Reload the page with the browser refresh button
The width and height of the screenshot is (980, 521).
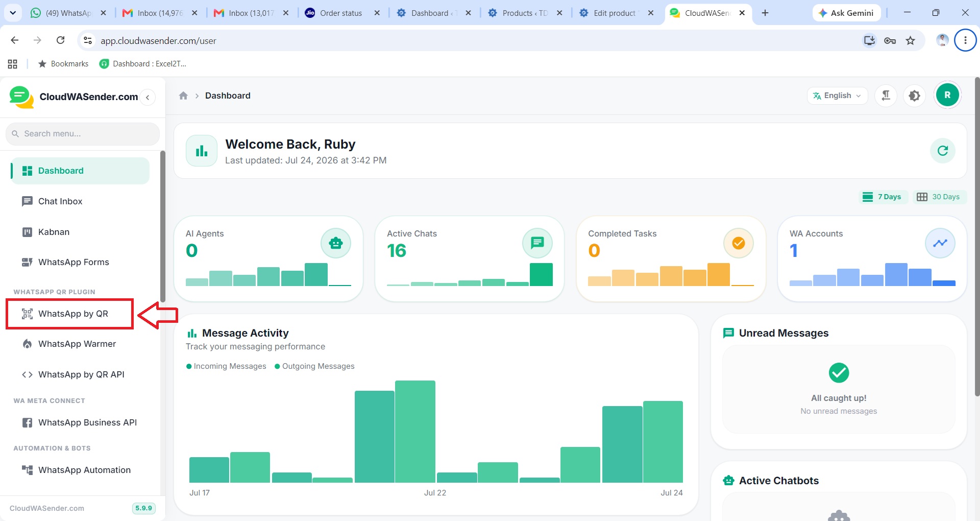pyautogui.click(x=60, y=40)
